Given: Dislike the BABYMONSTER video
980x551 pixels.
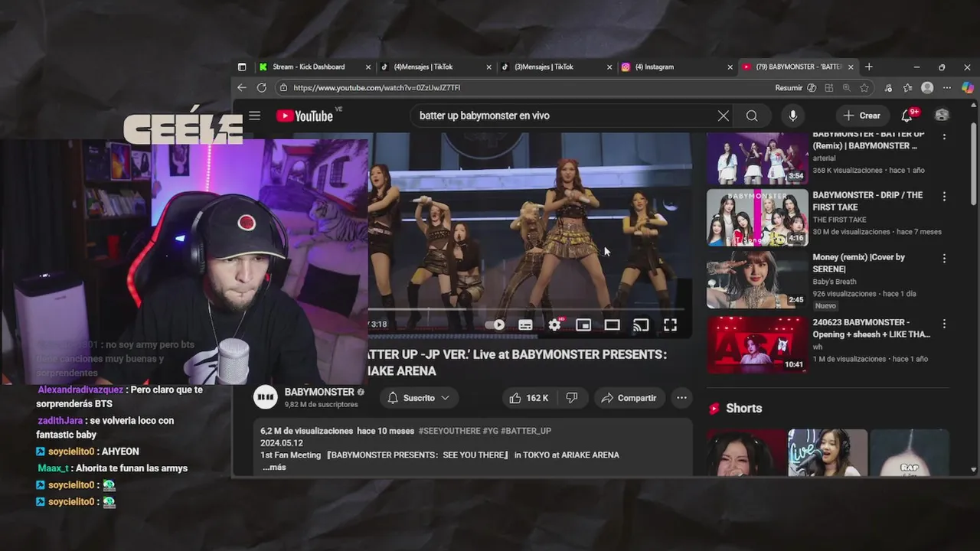Looking at the screenshot, I should pyautogui.click(x=572, y=398).
